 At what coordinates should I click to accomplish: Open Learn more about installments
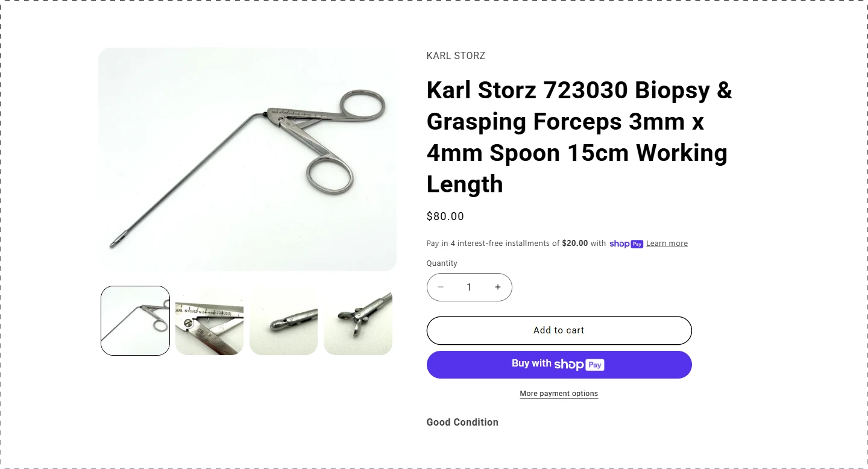point(667,244)
